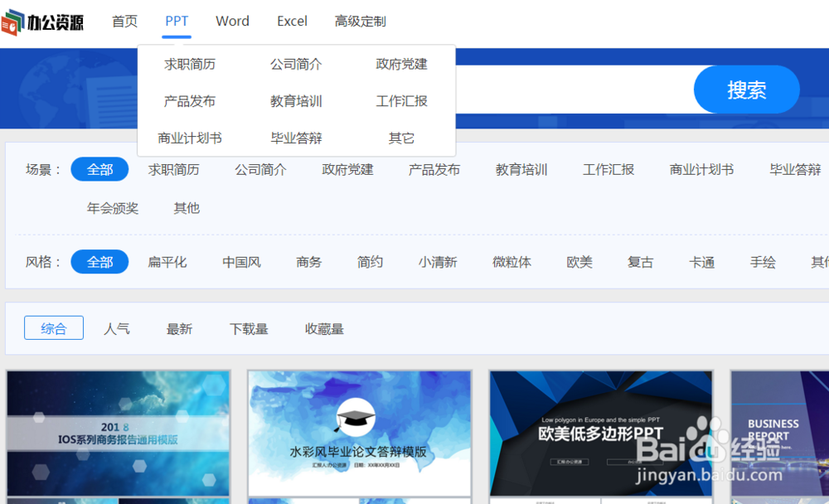Filter templates by 教育培训 scene

pyautogui.click(x=521, y=169)
